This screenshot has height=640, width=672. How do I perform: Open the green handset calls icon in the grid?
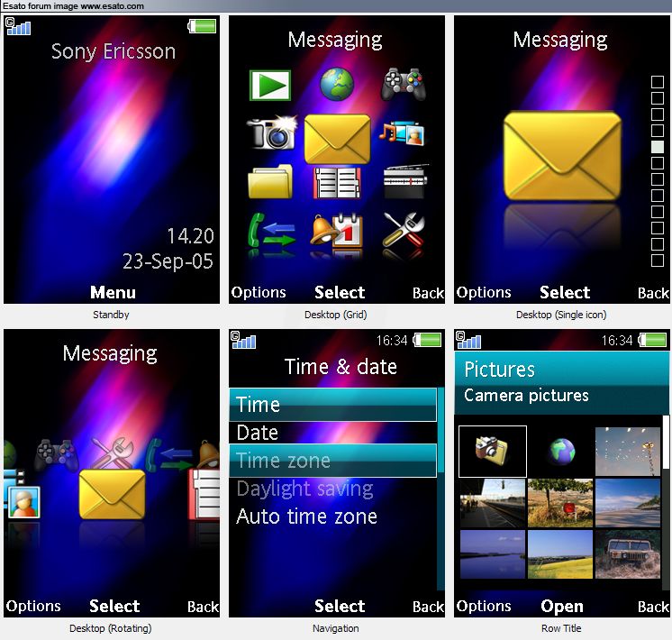(271, 231)
